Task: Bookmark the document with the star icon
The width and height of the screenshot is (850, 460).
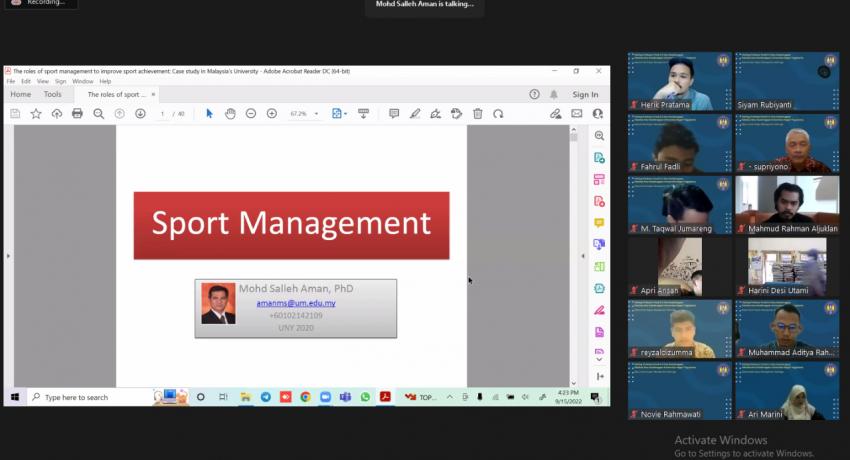Action: coord(36,113)
